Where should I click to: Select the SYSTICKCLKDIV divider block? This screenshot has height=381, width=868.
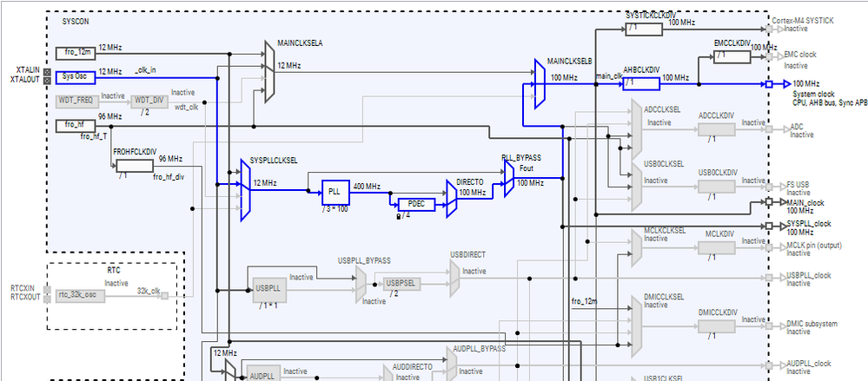point(644,30)
